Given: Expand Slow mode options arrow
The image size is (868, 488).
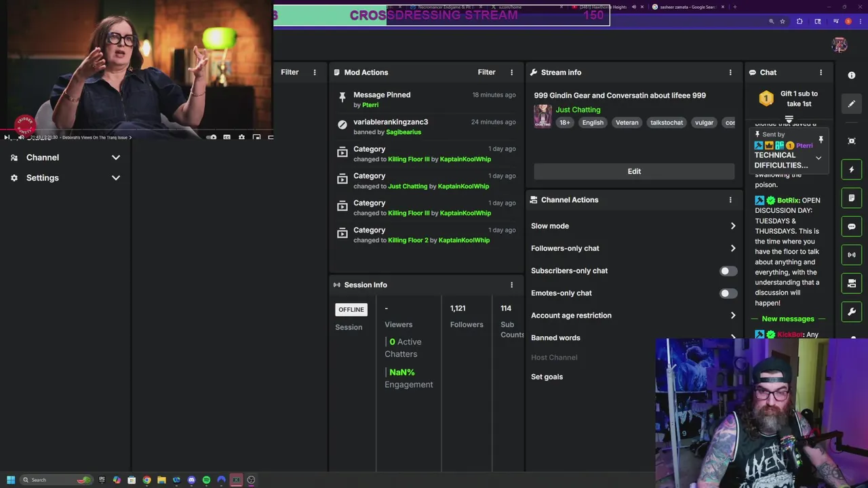Looking at the screenshot, I should tap(732, 226).
